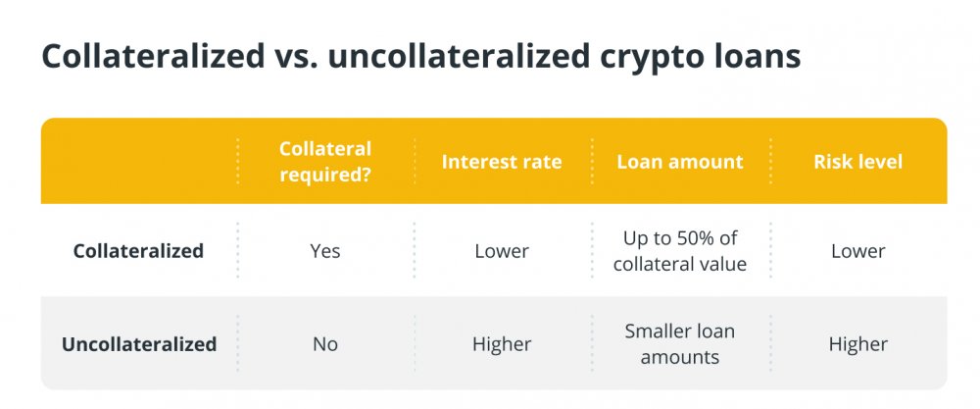Image resolution: width=980 pixels, height=409 pixels.
Task: Click the word 'uncollateralized' in the title
Action: pyautogui.click(x=458, y=58)
